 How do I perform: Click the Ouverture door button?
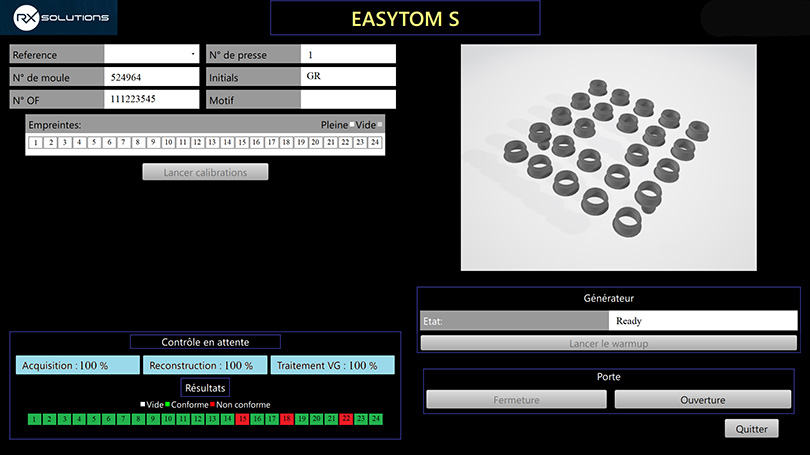click(703, 400)
